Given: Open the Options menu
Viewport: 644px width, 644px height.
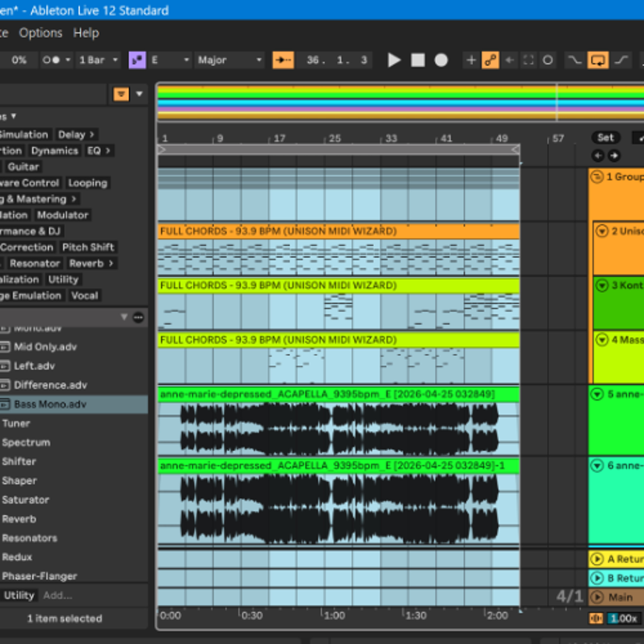Looking at the screenshot, I should [41, 33].
